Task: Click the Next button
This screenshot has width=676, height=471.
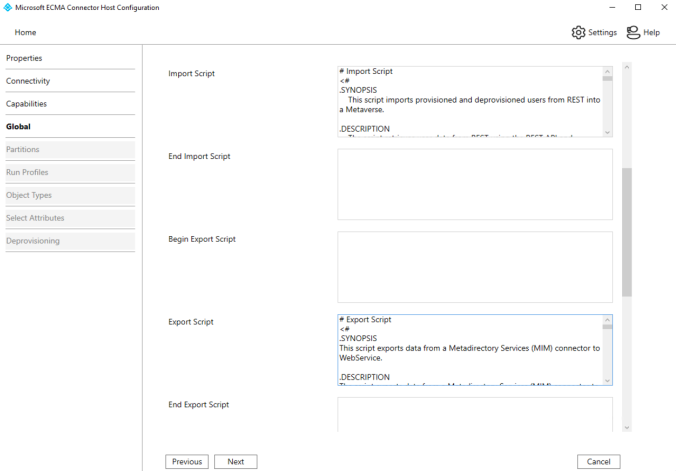Action: pos(235,462)
